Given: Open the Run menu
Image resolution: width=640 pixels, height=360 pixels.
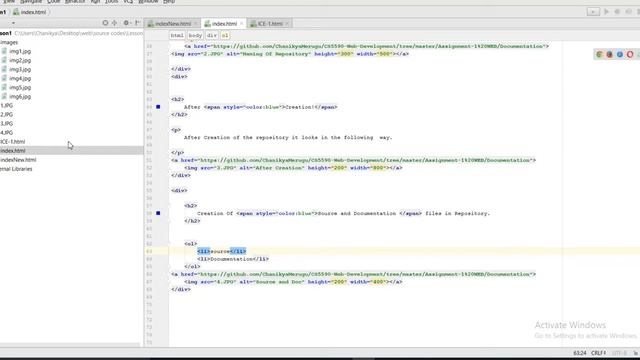Looking at the screenshot, I should click(95, 2).
